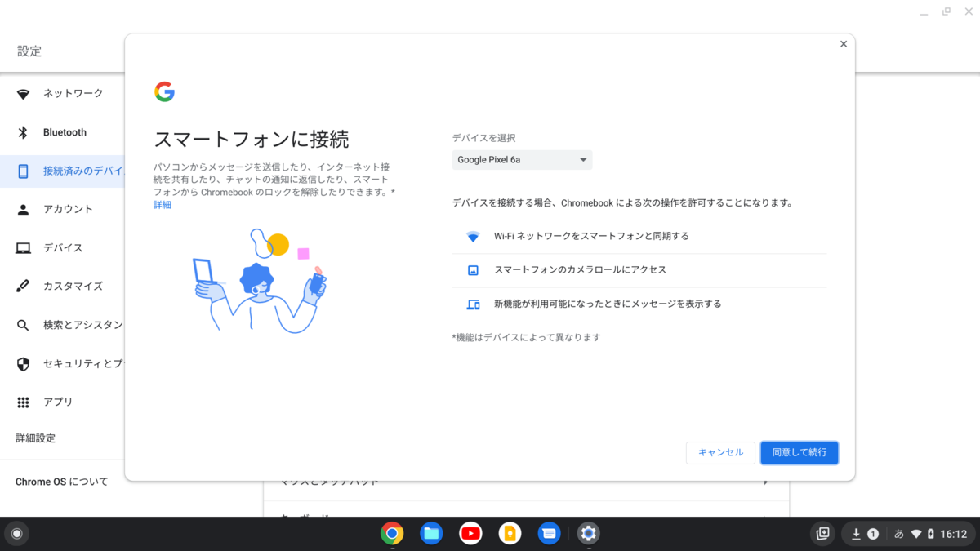Click the connected devices phone icon
Image resolution: width=980 pixels, height=551 pixels.
tap(24, 171)
